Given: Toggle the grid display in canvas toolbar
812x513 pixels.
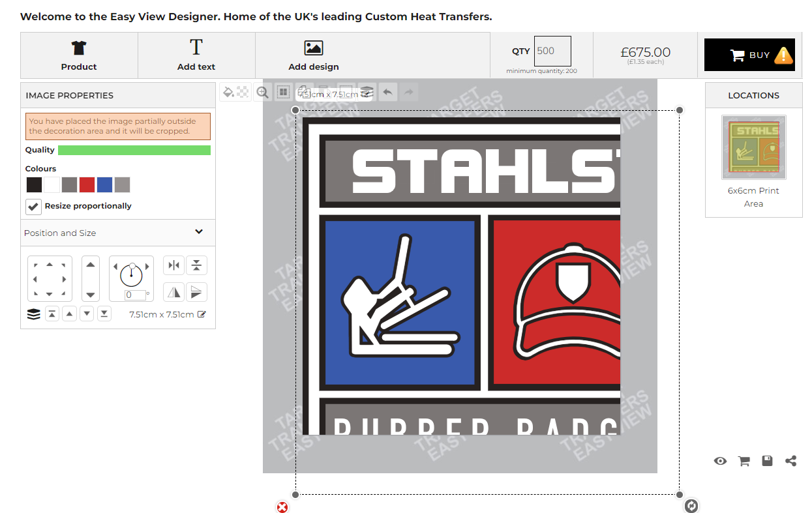Looking at the screenshot, I should coord(283,93).
